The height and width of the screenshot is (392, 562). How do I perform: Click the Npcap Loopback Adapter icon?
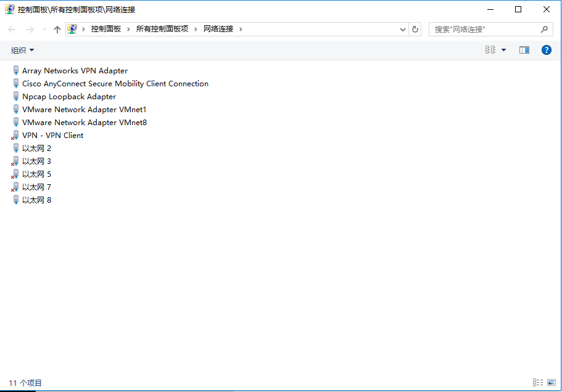[16, 96]
